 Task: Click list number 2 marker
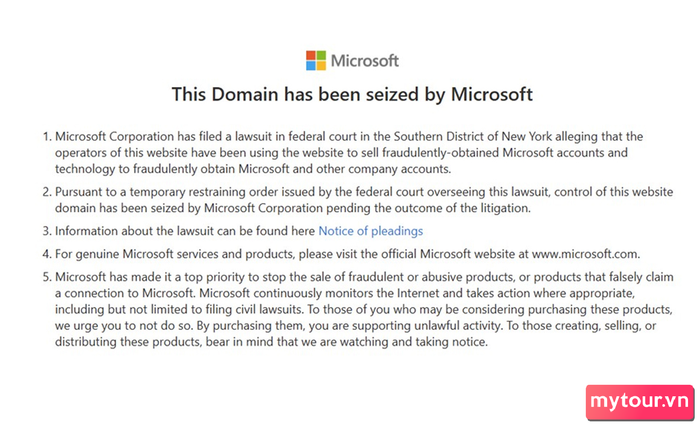coord(47,192)
